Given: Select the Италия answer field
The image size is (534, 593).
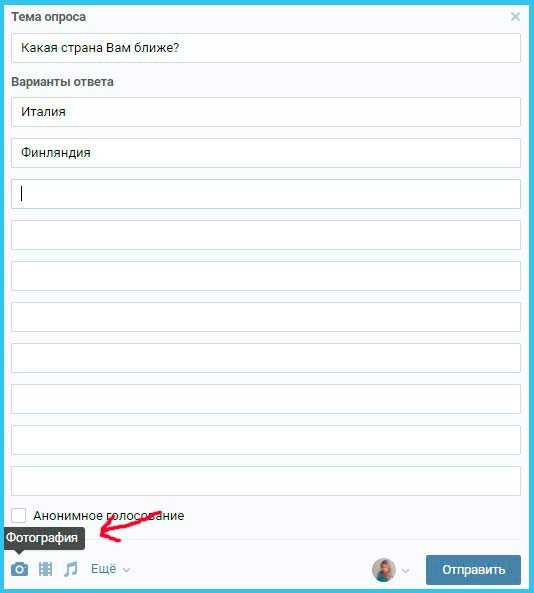Looking at the screenshot, I should (x=266, y=112).
